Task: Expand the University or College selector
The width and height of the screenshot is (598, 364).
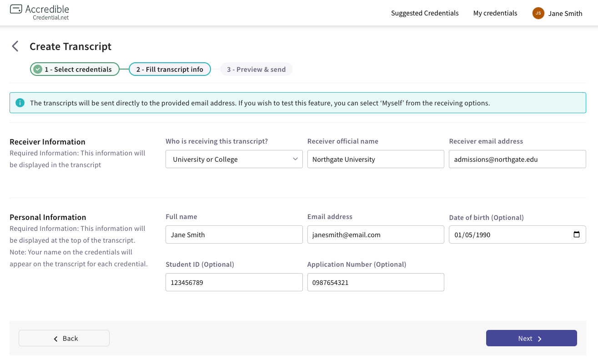Action: (234, 159)
